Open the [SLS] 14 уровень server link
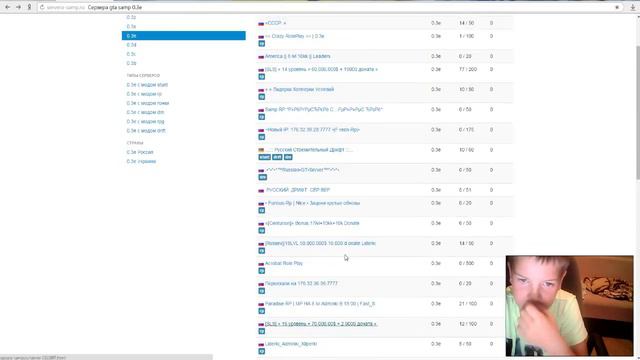This screenshot has width=640, height=360. point(321,69)
